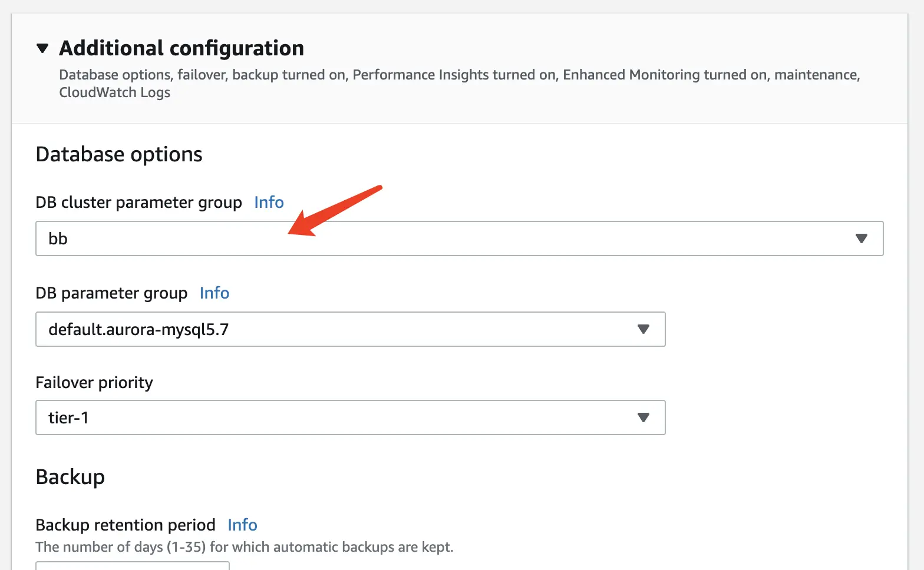Click the DB cluster parameter group dropdown arrow
Image resolution: width=924 pixels, height=570 pixels.
pyautogui.click(x=861, y=238)
